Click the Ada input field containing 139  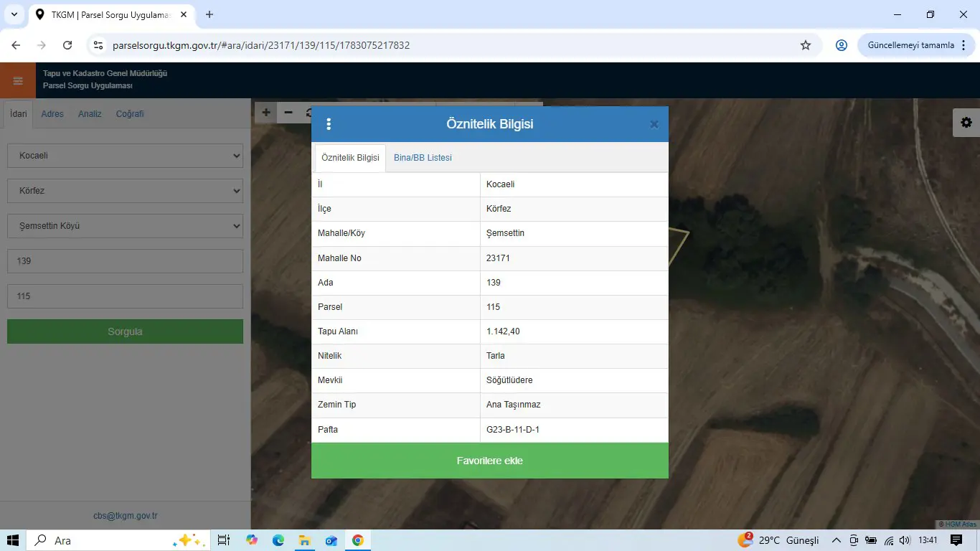point(126,261)
